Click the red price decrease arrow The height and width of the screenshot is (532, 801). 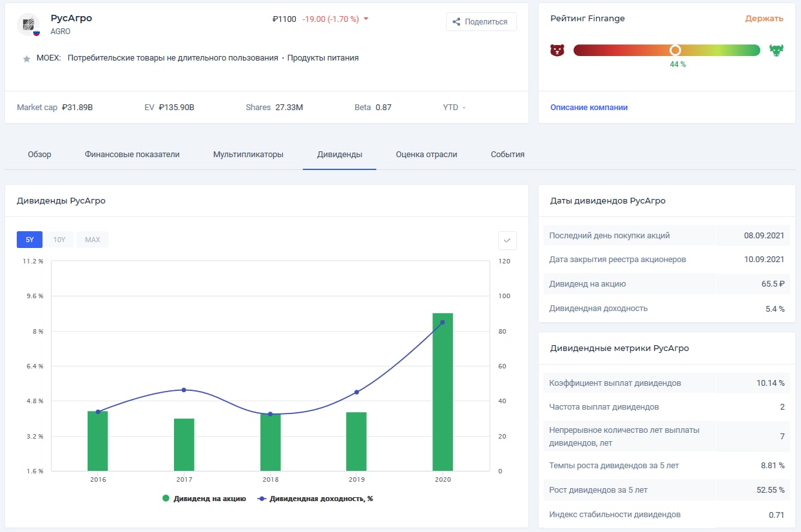[366, 19]
